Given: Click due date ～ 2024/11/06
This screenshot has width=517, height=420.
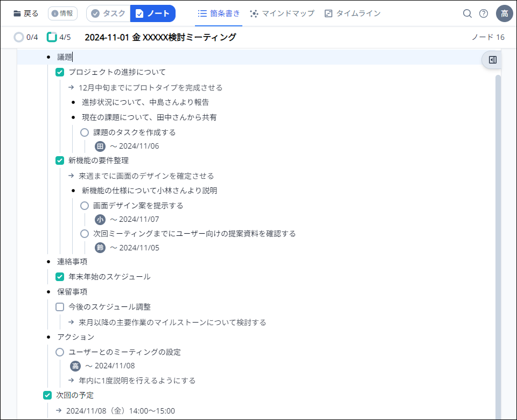Looking at the screenshot, I should click(135, 146).
